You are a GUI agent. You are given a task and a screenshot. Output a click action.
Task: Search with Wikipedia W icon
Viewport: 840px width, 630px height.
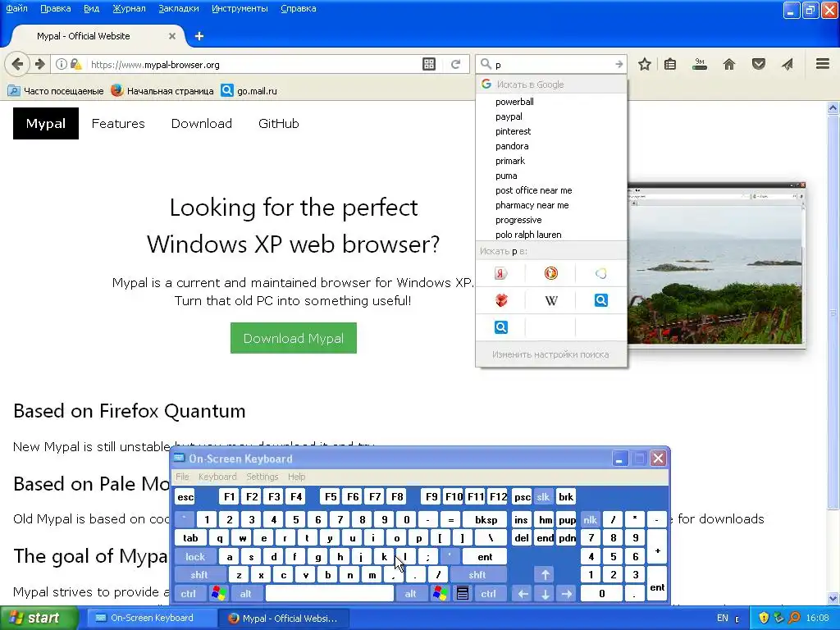coord(550,300)
